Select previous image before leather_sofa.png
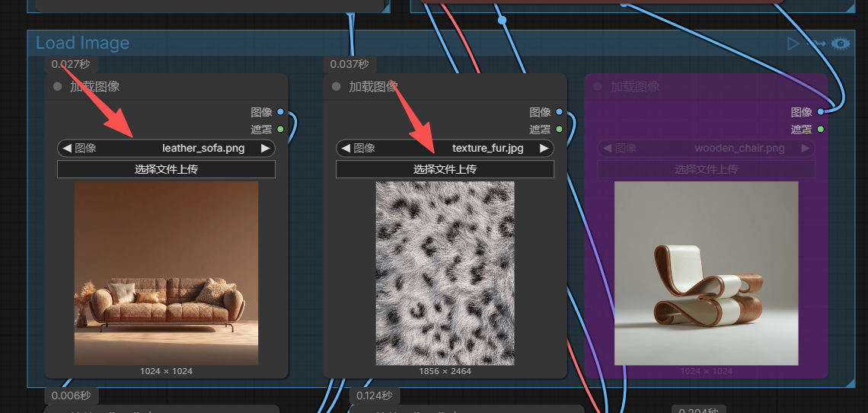This screenshot has height=413, width=868. coord(67,148)
